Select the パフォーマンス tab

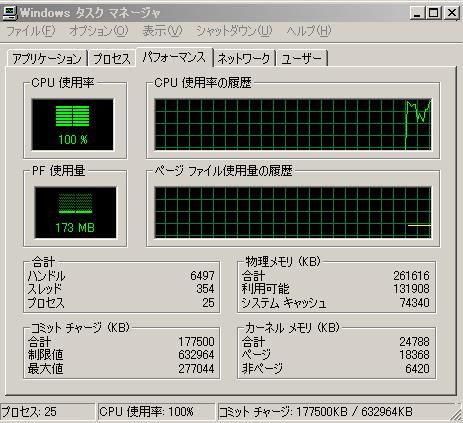174,57
